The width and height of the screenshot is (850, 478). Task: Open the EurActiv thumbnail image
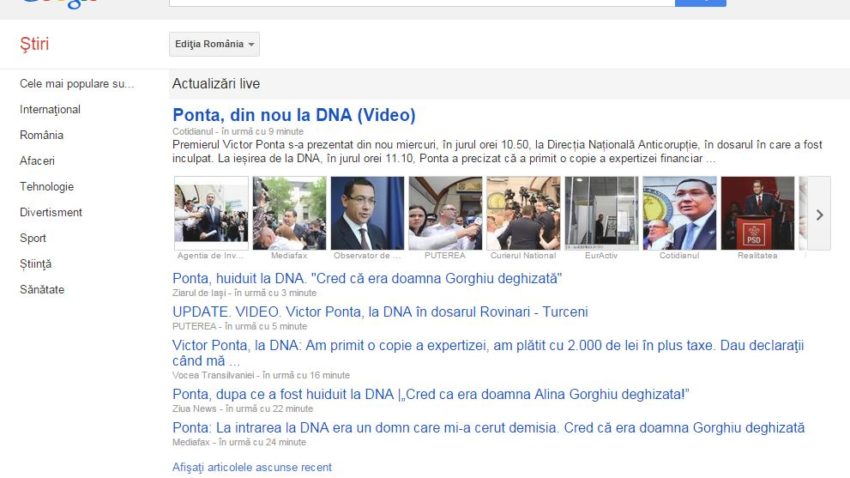601,213
